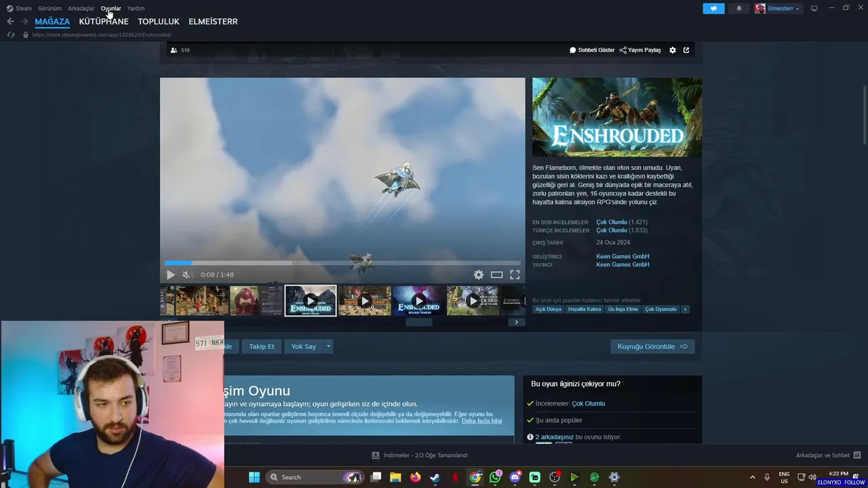Open recent reviews Çok Olumlu link
This screenshot has width=868, height=488.
[x=612, y=222]
